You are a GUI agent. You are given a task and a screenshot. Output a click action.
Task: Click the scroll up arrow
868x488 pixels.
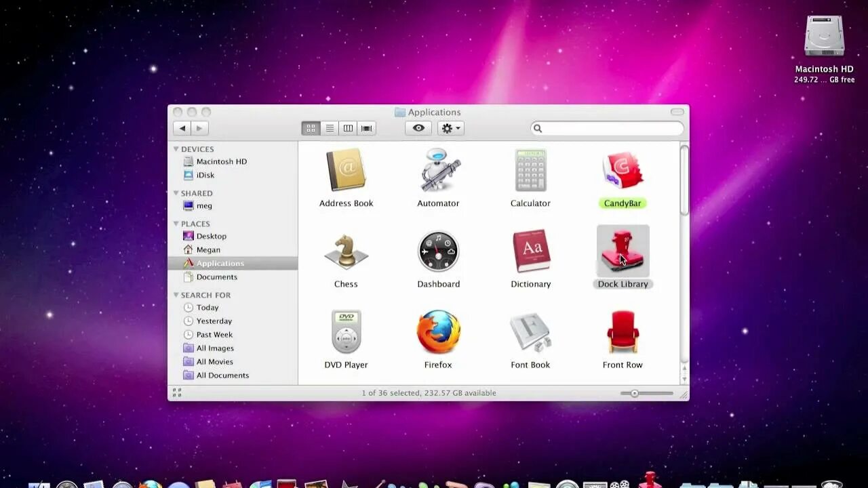(684, 370)
